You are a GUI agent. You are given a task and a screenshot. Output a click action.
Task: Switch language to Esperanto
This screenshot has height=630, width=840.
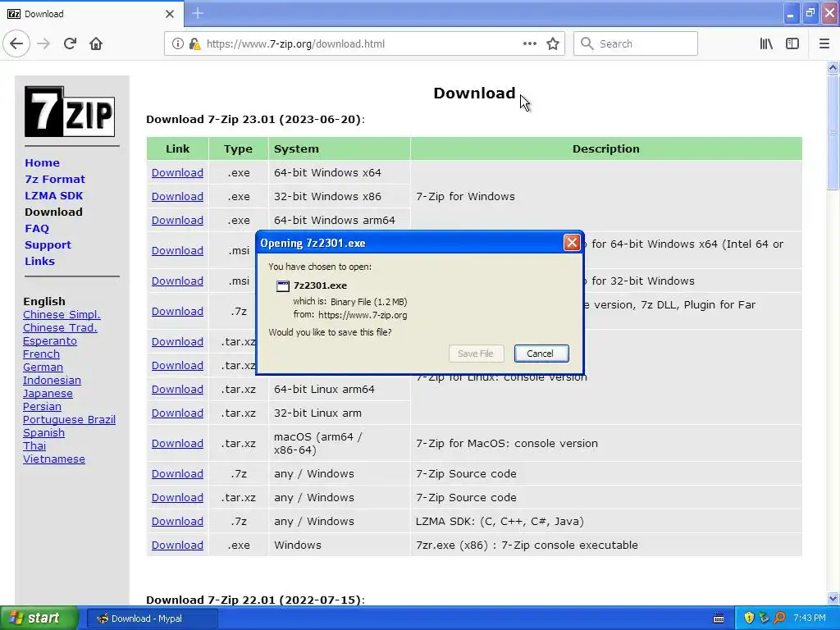tap(50, 340)
